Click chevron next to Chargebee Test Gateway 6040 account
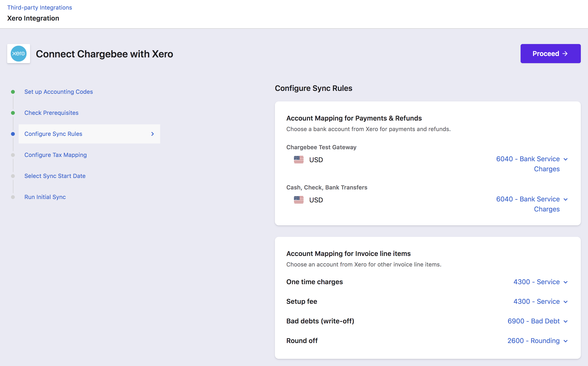This screenshot has height=366, width=588. (566, 159)
